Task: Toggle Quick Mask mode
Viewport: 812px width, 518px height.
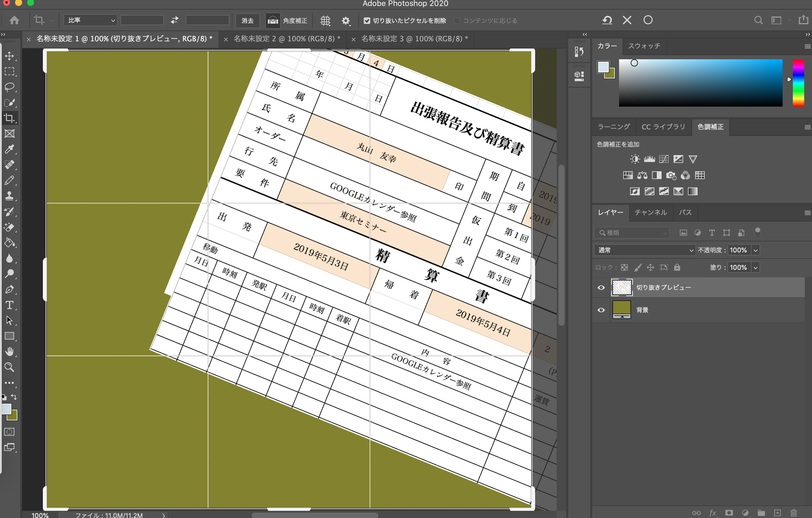Action: [x=10, y=432]
